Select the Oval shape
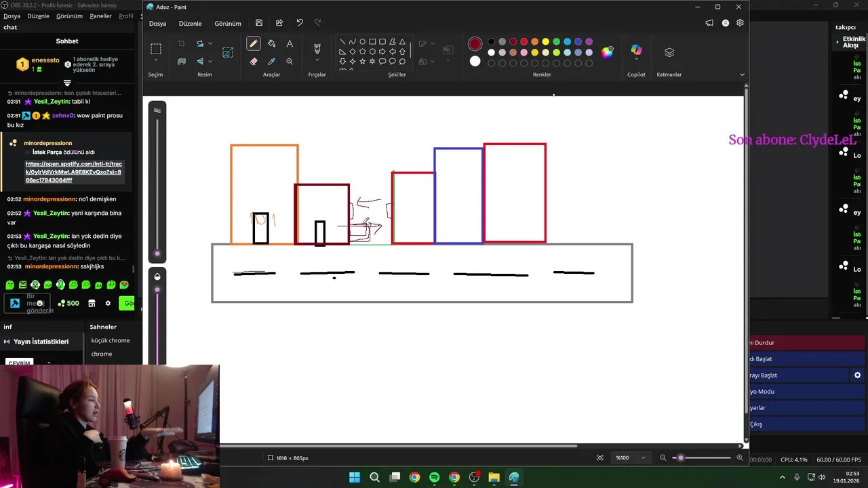 (x=362, y=42)
